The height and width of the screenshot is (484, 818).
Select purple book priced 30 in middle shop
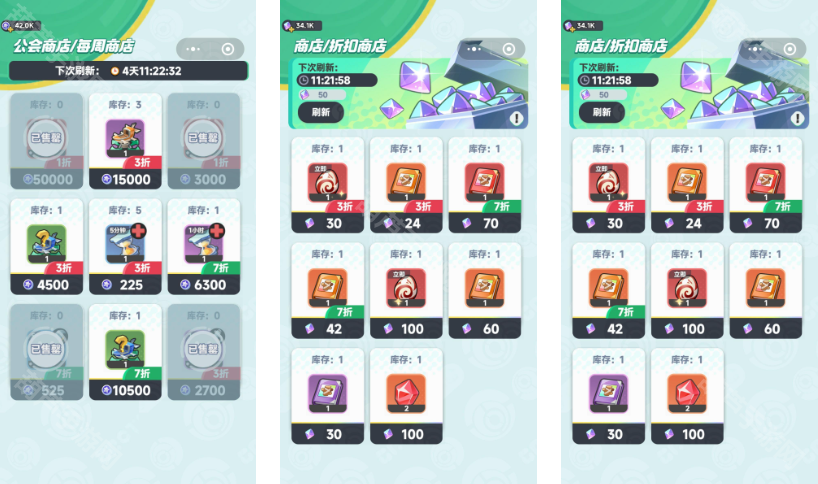(x=328, y=396)
